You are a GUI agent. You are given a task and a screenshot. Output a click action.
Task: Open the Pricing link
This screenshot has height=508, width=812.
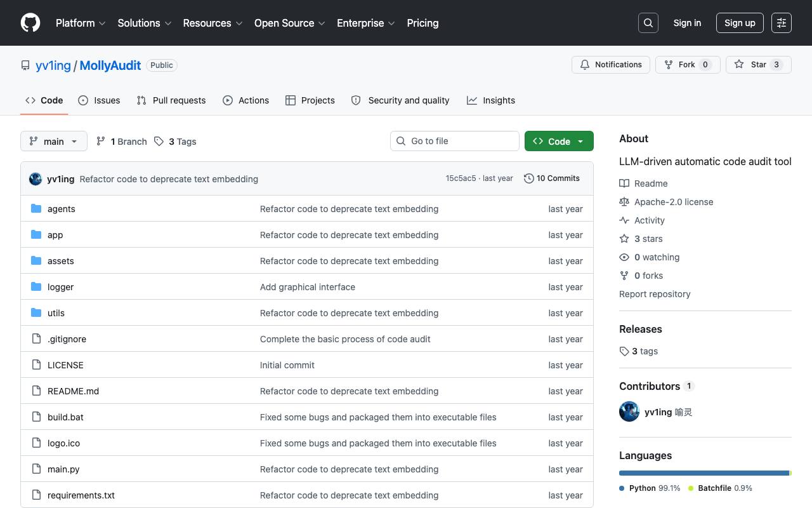click(x=422, y=23)
